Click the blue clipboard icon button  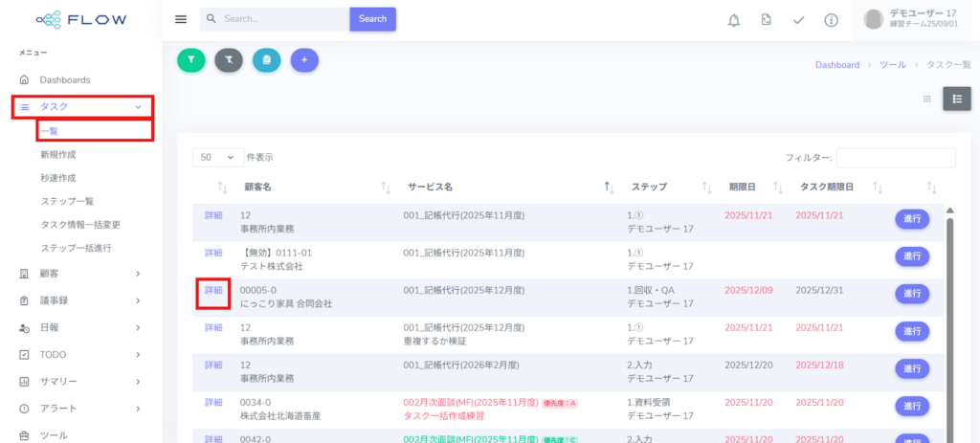point(266,59)
